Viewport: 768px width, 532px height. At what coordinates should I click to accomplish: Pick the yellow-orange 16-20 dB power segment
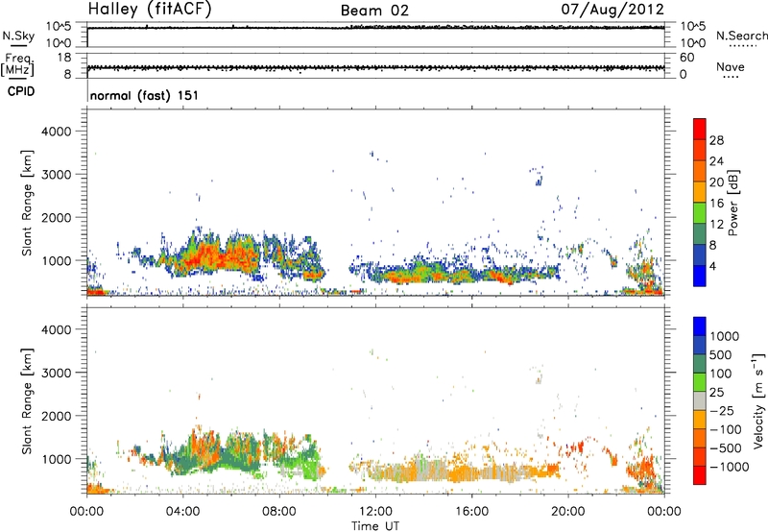(x=700, y=192)
